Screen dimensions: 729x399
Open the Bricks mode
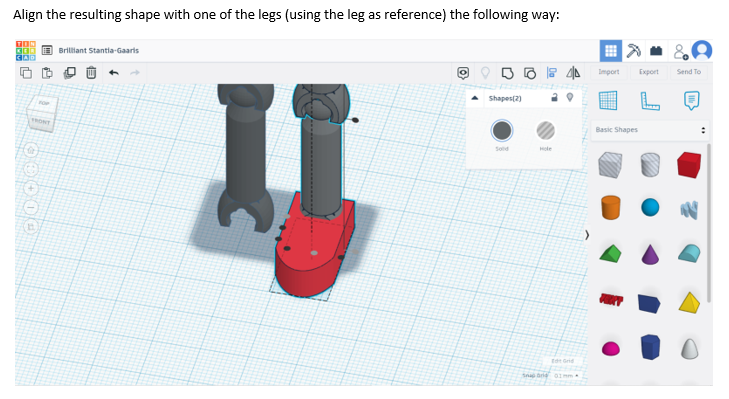click(x=656, y=51)
